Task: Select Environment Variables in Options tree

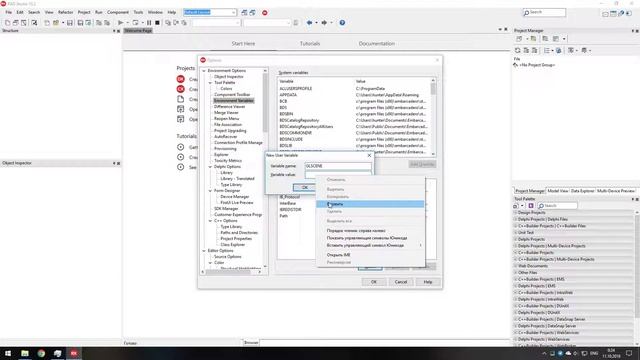Action: [233, 101]
